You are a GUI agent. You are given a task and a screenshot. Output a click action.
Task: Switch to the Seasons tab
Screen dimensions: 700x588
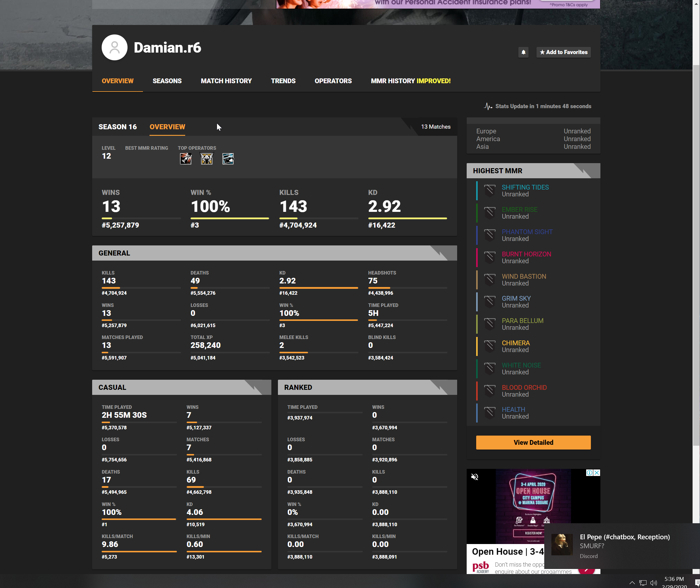coord(167,81)
